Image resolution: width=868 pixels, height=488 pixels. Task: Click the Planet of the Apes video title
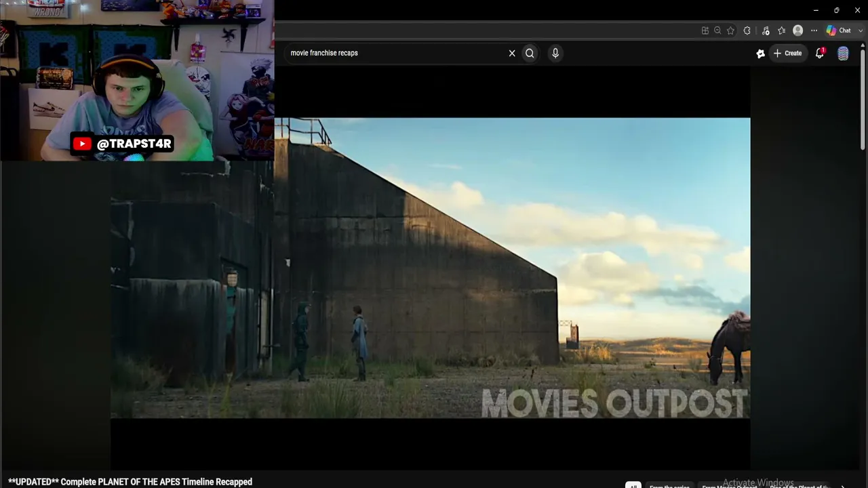(x=130, y=482)
